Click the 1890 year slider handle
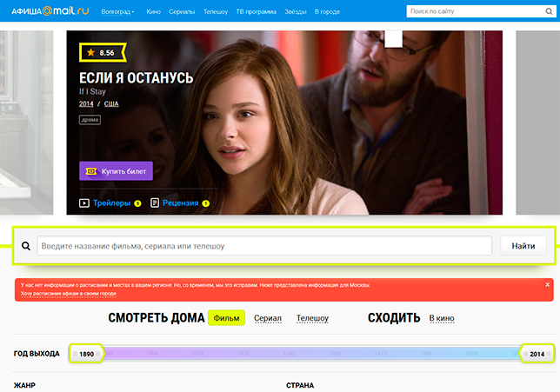 (86, 354)
